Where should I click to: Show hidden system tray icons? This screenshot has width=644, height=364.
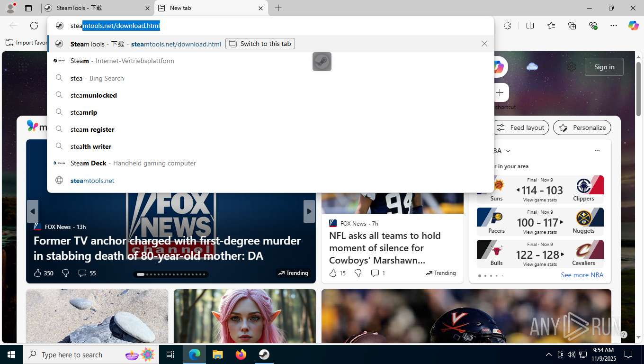tap(549, 355)
